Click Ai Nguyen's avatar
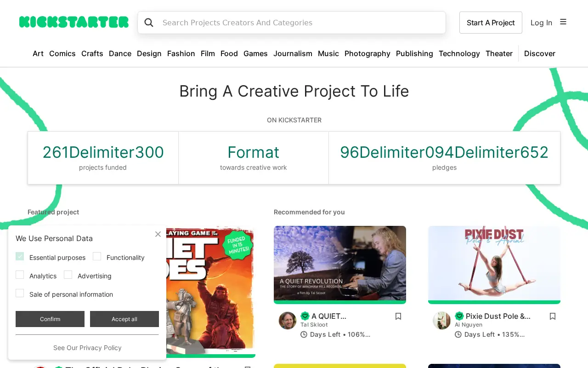The width and height of the screenshot is (588, 368). pyautogui.click(x=442, y=321)
